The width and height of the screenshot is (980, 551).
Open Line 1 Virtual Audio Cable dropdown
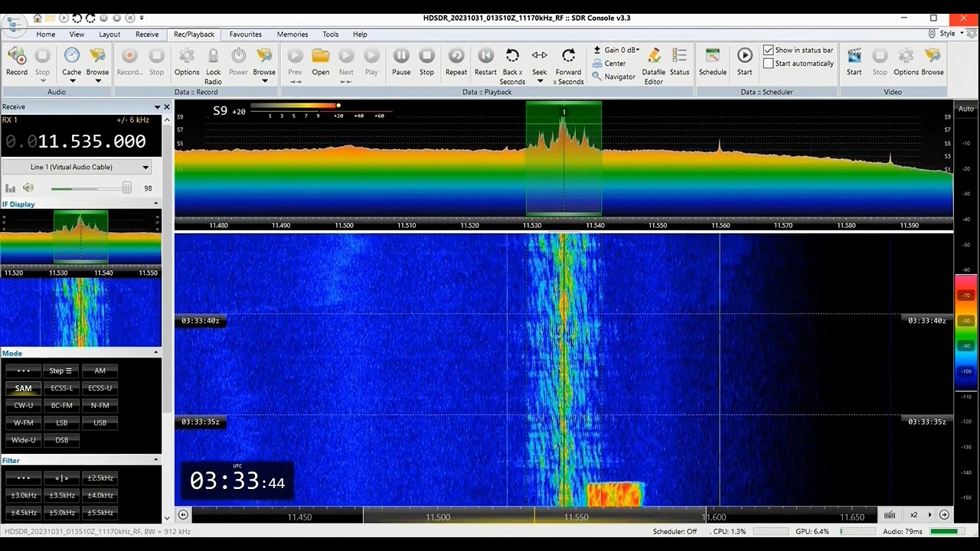[77, 167]
